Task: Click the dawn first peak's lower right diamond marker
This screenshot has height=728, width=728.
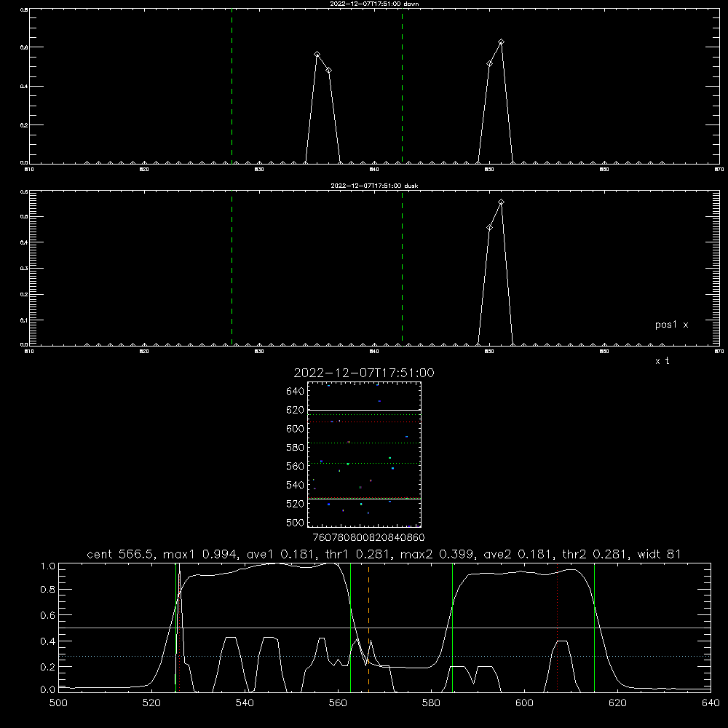Action: pos(329,71)
